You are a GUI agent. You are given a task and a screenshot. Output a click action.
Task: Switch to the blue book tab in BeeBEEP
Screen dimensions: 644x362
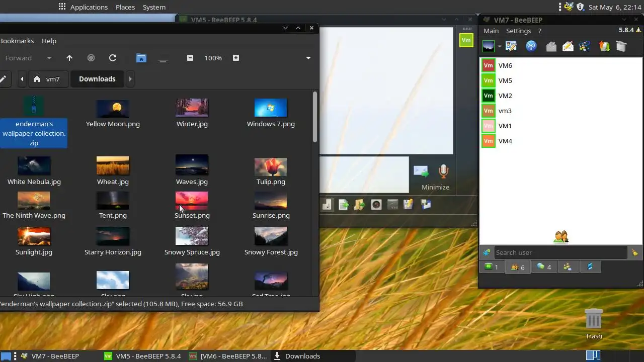pos(590,267)
